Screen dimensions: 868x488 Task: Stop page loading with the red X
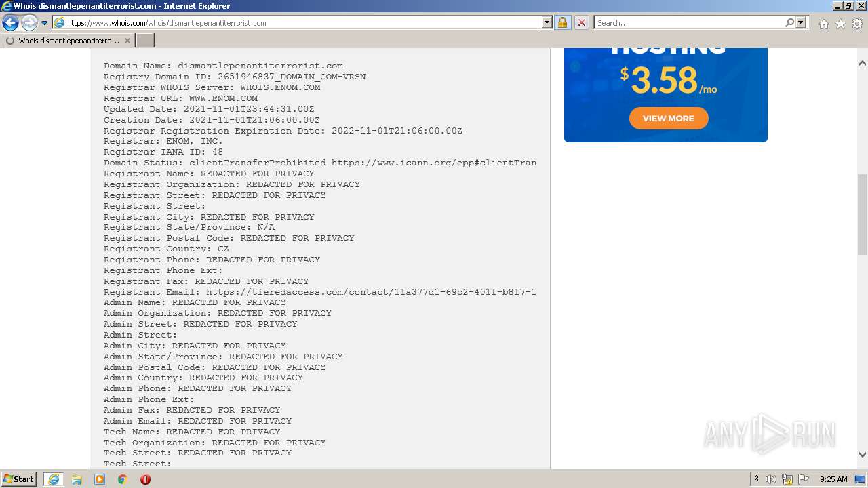click(581, 23)
